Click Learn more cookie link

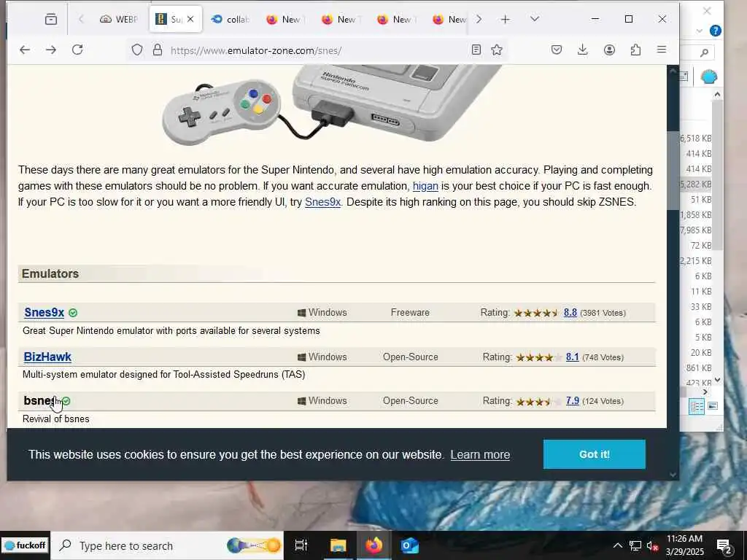480,455
